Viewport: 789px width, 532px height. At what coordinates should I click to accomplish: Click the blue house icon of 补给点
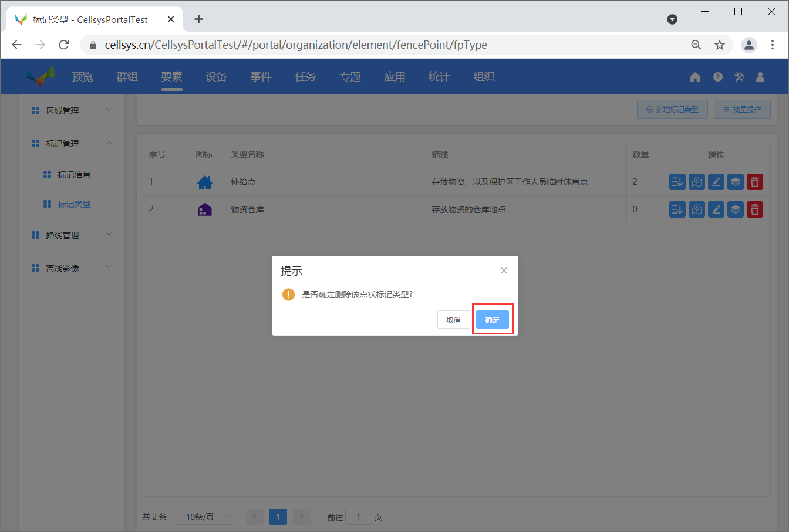point(205,182)
